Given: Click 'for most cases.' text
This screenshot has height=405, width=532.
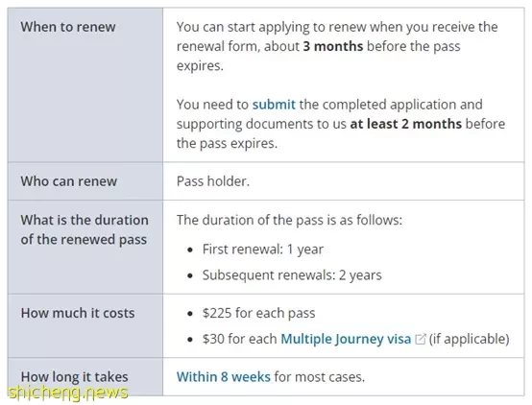Looking at the screenshot, I should [x=319, y=377].
